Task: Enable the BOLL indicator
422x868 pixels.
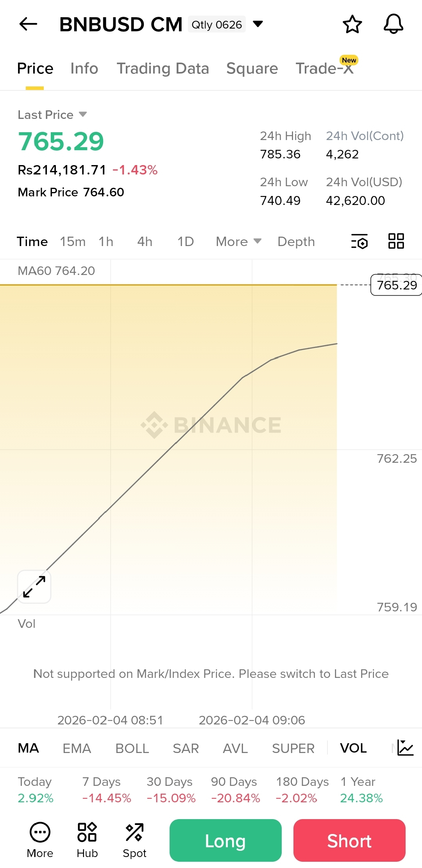Action: pyautogui.click(x=132, y=748)
